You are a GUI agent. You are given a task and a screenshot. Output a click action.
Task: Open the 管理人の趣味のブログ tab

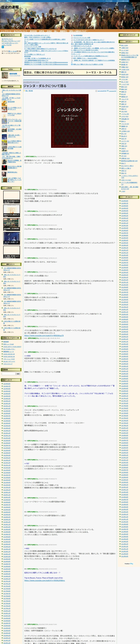pyautogui.click(x=78, y=31)
